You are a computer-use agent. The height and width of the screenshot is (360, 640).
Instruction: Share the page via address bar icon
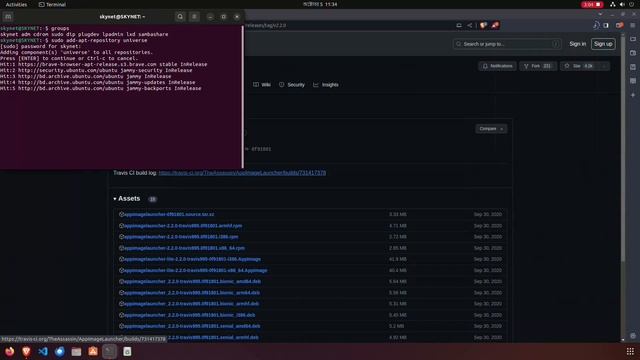470,25
